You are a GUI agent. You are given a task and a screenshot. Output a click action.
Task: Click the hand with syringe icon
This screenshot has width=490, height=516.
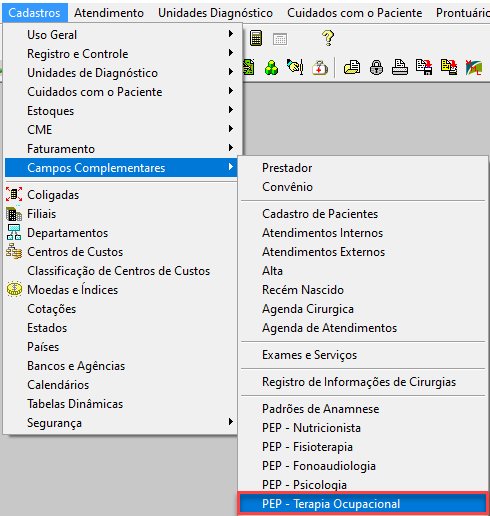[295, 67]
